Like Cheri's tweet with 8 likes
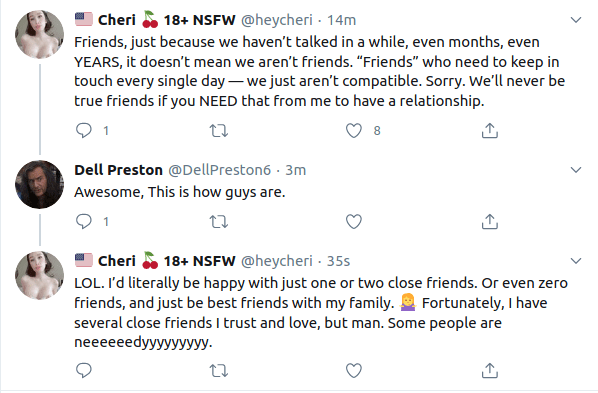The image size is (598, 393). [x=354, y=130]
